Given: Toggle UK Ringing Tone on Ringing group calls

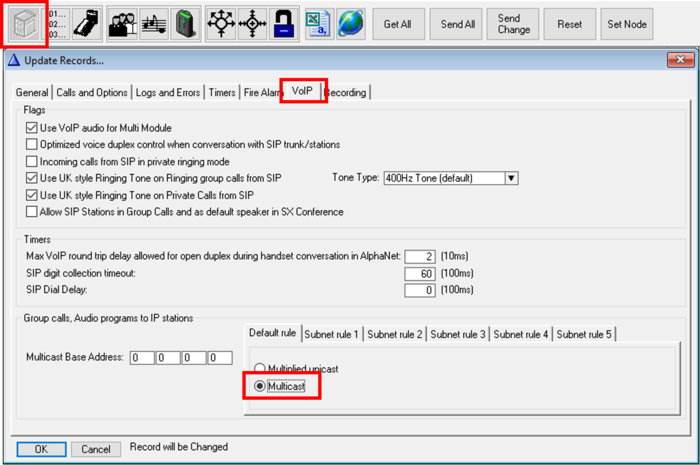Looking at the screenshot, I should click(31, 178).
